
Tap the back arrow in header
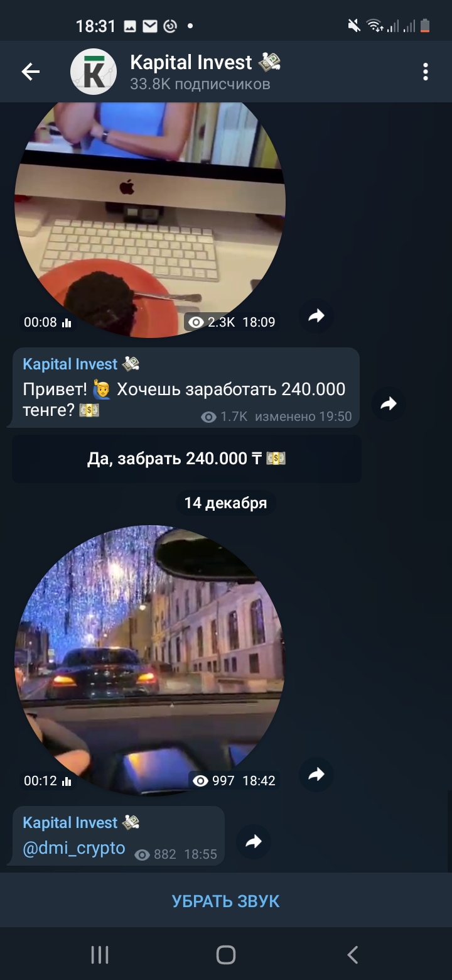(31, 72)
